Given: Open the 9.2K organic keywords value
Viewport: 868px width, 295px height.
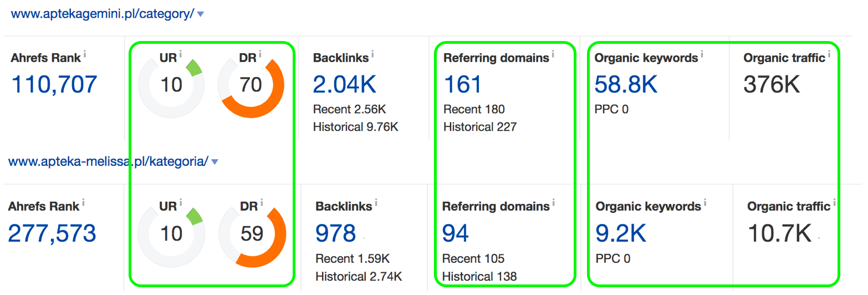Looking at the screenshot, I should [621, 233].
